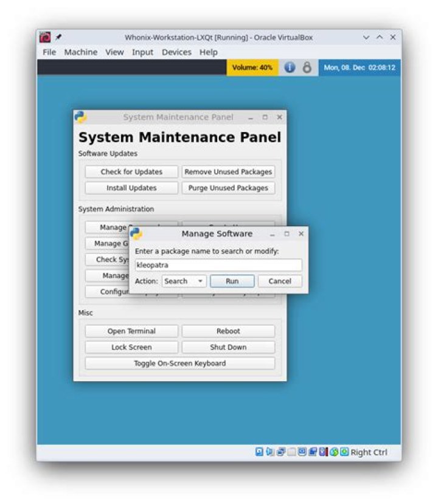This screenshot has height=504, width=438.
Task: Click the VirtualBox app icon in title bar
Action: 45,37
